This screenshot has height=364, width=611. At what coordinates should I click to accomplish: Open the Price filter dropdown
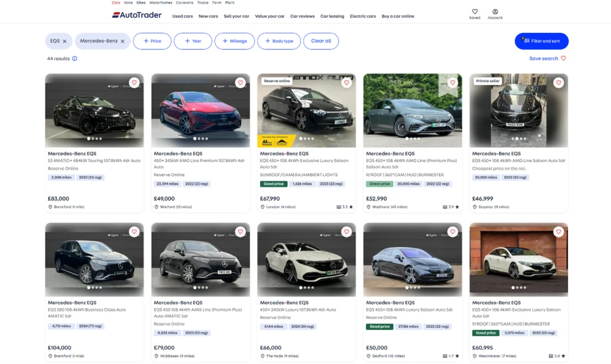153,41
